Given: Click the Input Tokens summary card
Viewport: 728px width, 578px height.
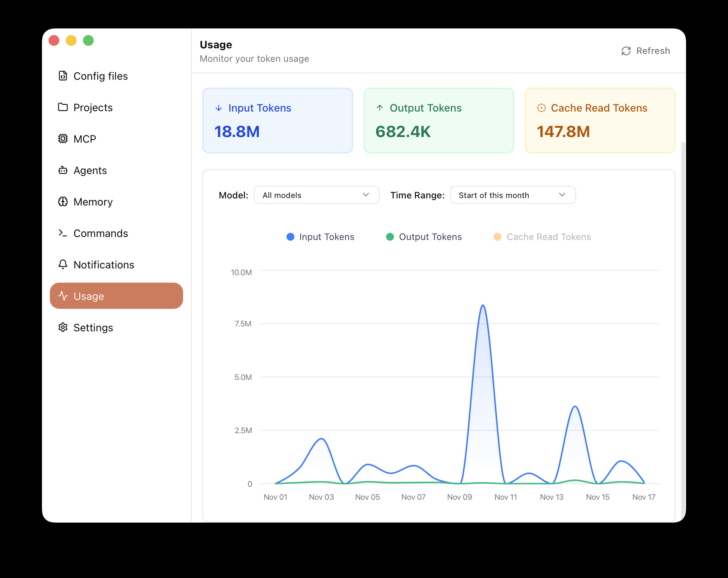Looking at the screenshot, I should click(x=277, y=121).
